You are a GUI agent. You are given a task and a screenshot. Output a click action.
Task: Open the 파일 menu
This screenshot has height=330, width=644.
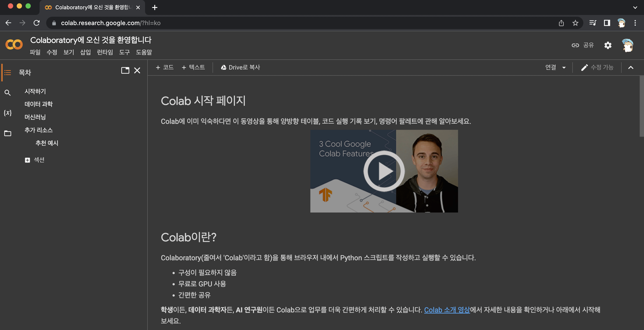point(35,52)
